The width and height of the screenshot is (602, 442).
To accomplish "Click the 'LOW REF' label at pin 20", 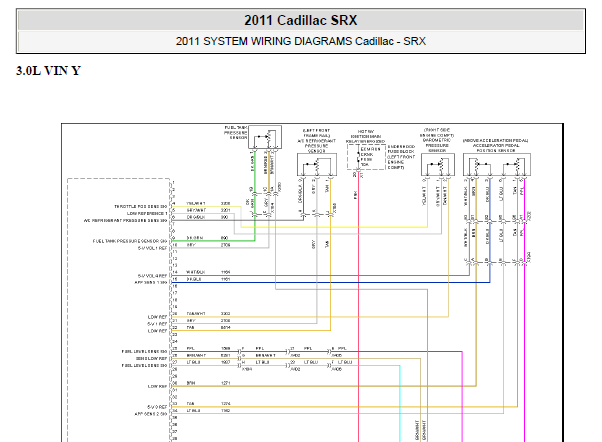I will tap(157, 317).
